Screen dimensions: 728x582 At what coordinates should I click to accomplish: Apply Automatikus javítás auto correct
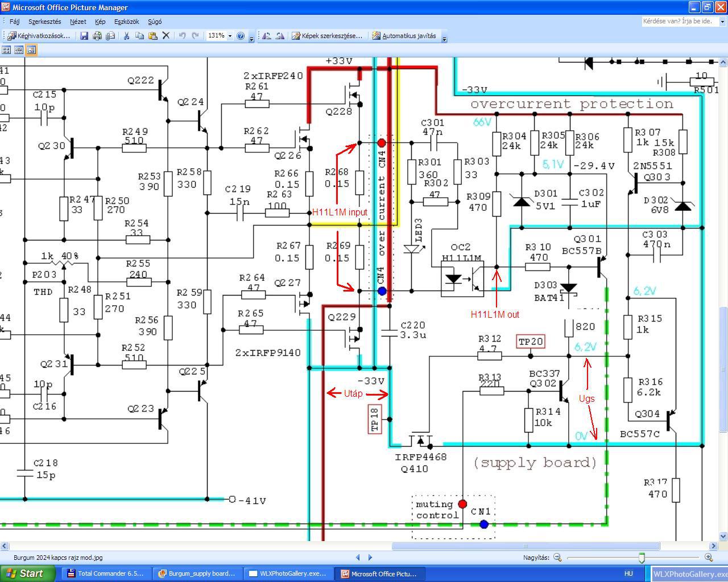pyautogui.click(x=404, y=36)
